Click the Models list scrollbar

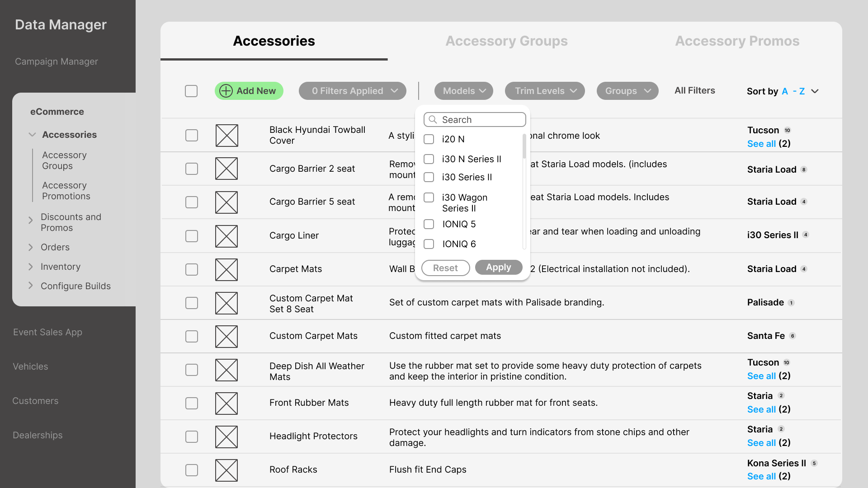click(524, 147)
